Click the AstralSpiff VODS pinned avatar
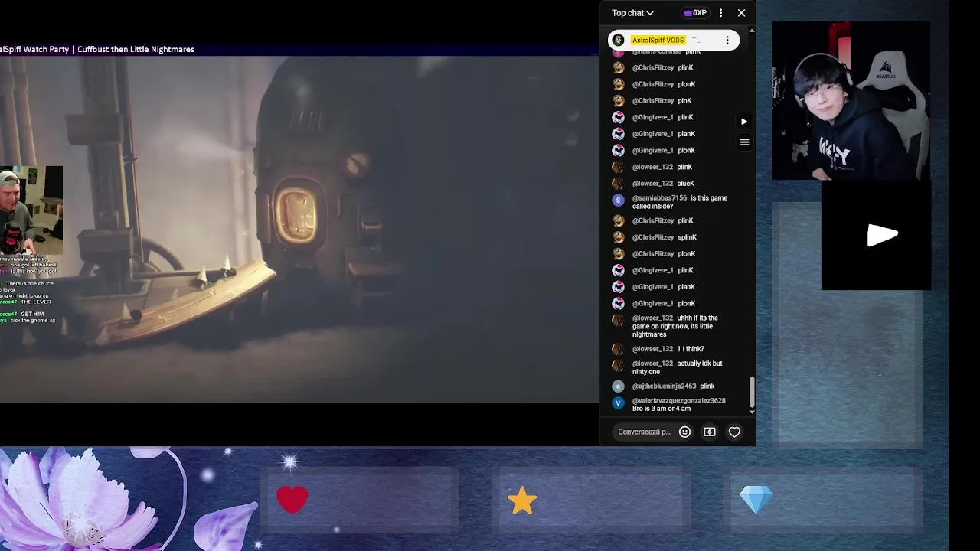The image size is (980, 551). (x=619, y=40)
